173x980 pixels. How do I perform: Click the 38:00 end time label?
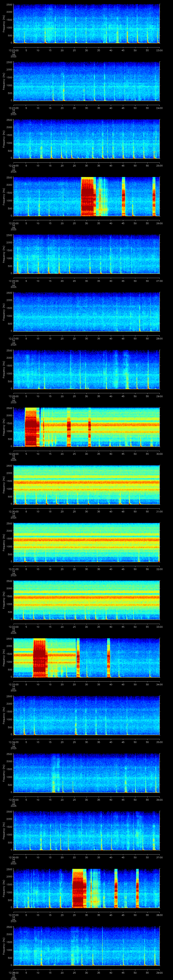[159, 915]
